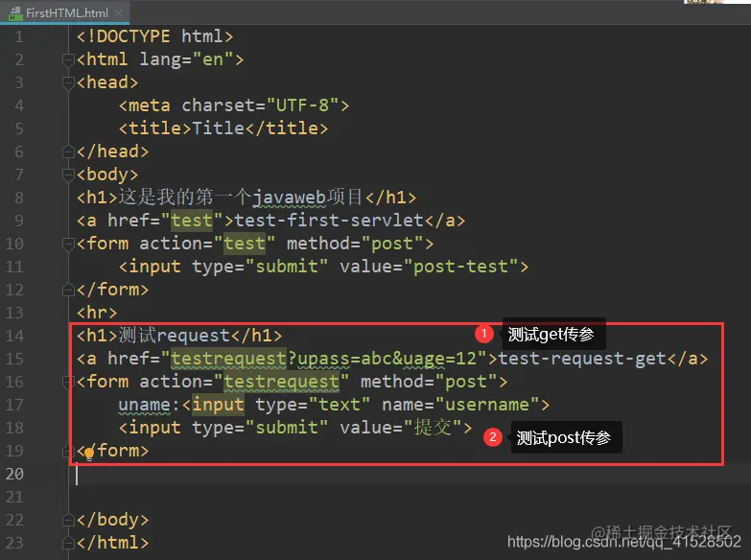The image size is (751, 560).
Task: Click the method "post" value on line 10
Action: [x=392, y=243]
